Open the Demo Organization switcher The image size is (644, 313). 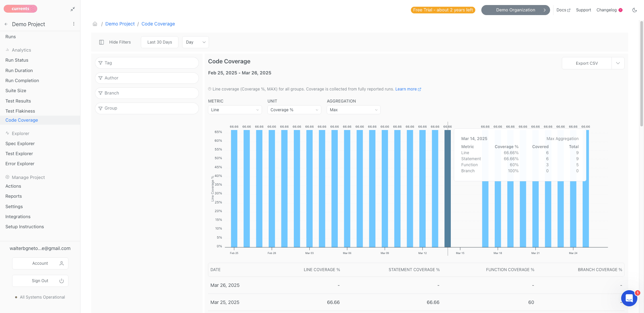516,10
